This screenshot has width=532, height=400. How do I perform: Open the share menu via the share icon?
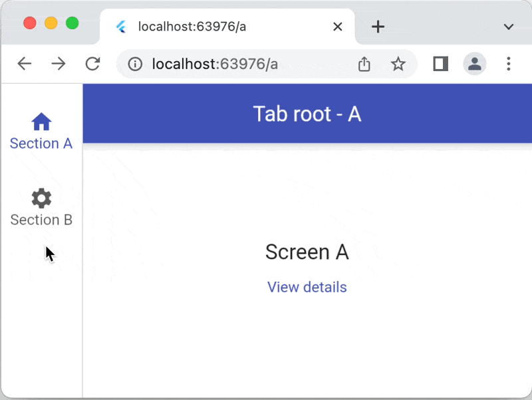point(363,63)
